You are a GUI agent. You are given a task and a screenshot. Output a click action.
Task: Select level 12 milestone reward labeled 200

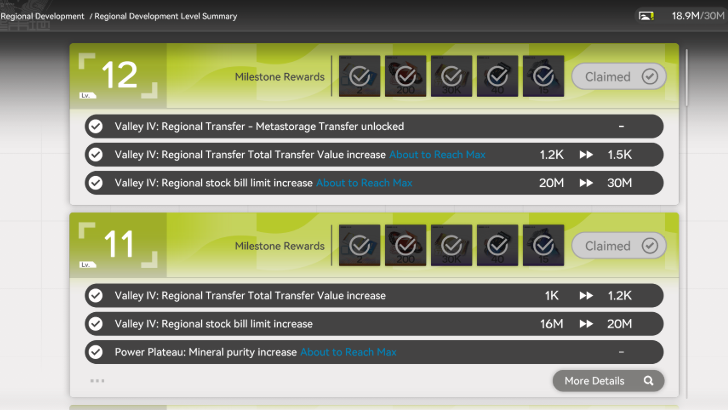click(405, 76)
